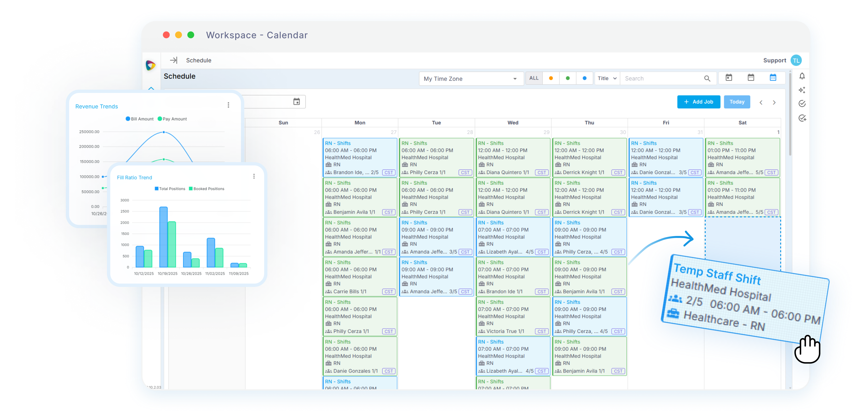Click the Revenue Trends title

96,107
